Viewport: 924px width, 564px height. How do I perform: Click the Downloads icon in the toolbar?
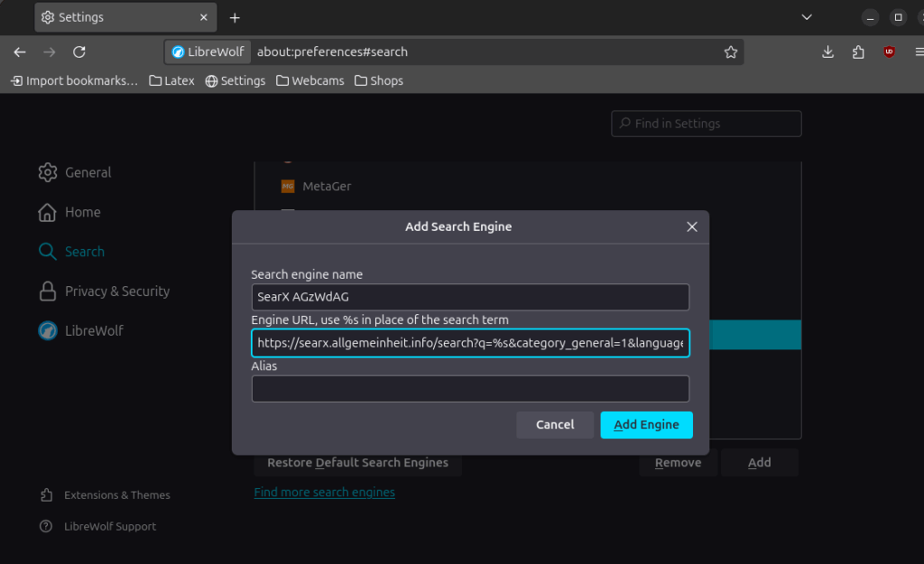point(828,52)
